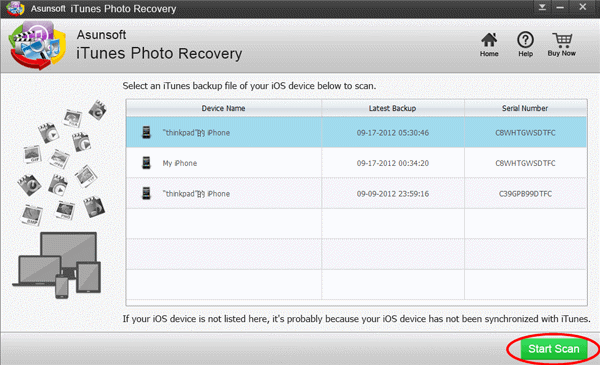Select the My iPhone device name
Screen dimensions: 600x365
pyautogui.click(x=179, y=163)
